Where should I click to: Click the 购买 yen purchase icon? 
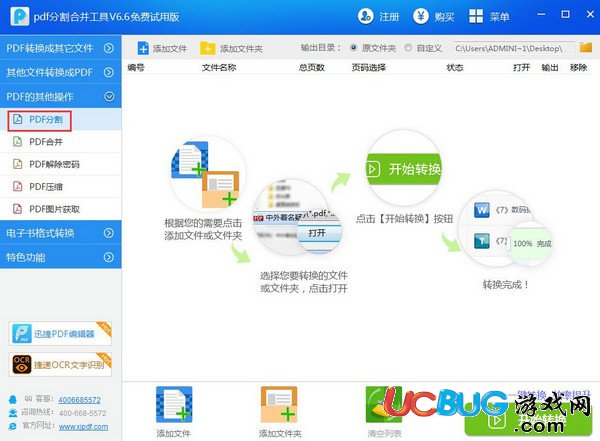pyautogui.click(x=421, y=16)
